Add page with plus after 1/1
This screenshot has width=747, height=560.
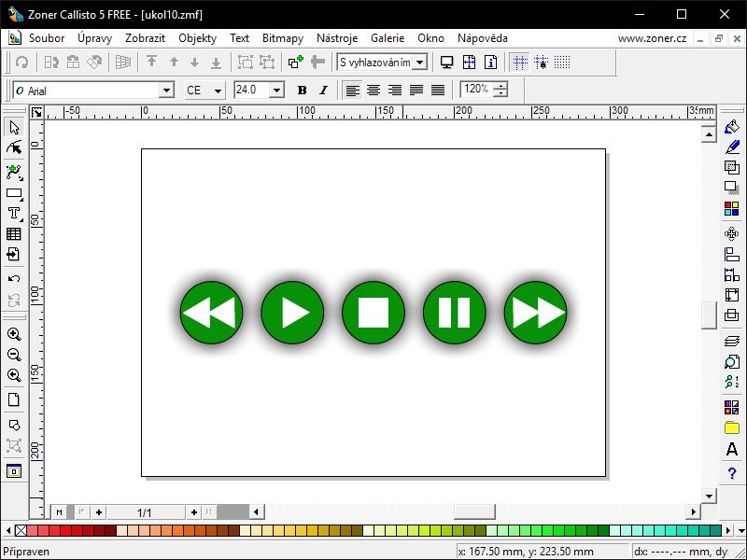(194, 512)
